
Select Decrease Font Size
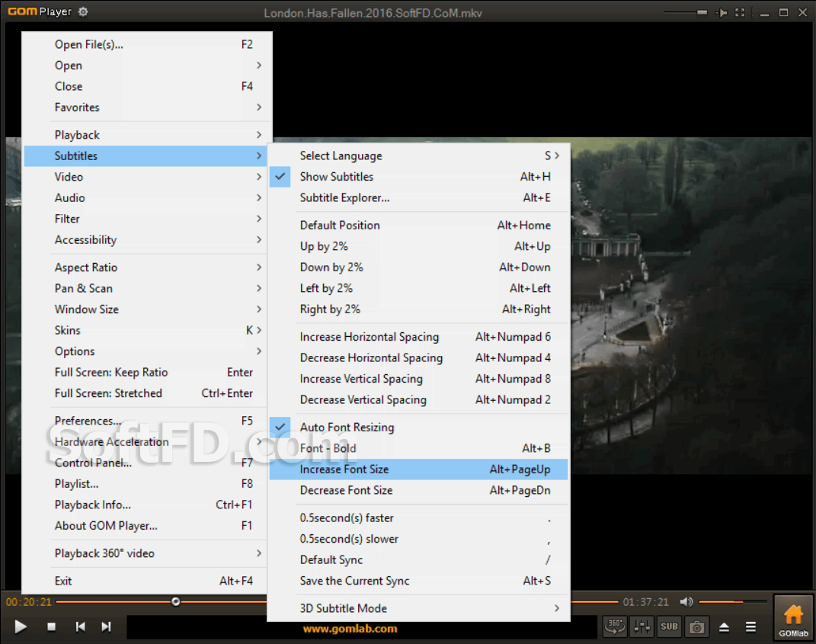click(x=418, y=490)
